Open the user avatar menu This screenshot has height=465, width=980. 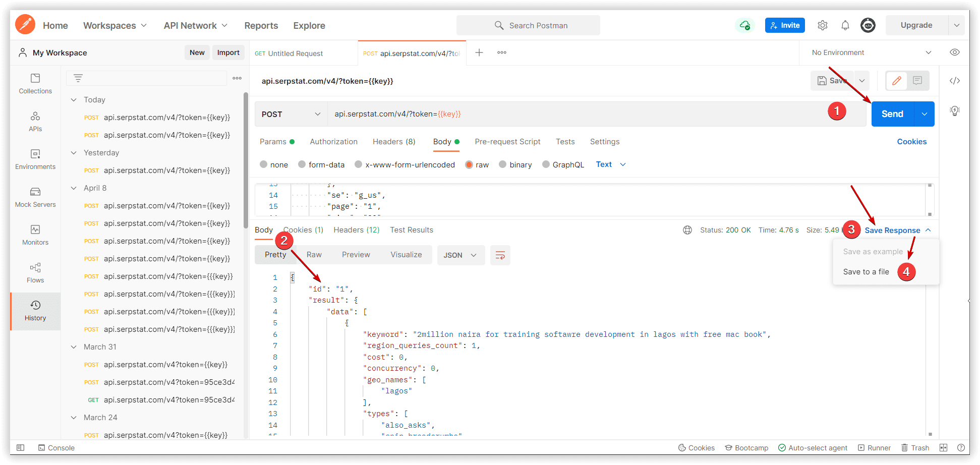tap(868, 25)
